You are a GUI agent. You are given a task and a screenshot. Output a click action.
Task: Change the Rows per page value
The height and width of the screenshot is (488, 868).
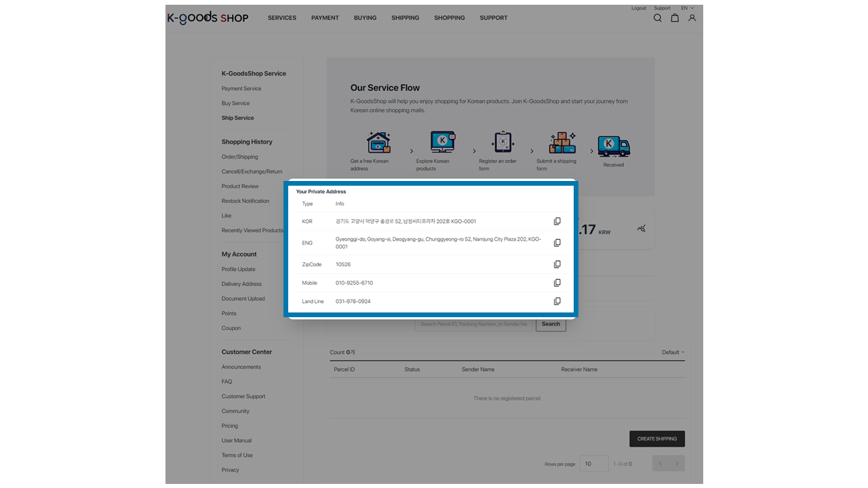(x=595, y=464)
